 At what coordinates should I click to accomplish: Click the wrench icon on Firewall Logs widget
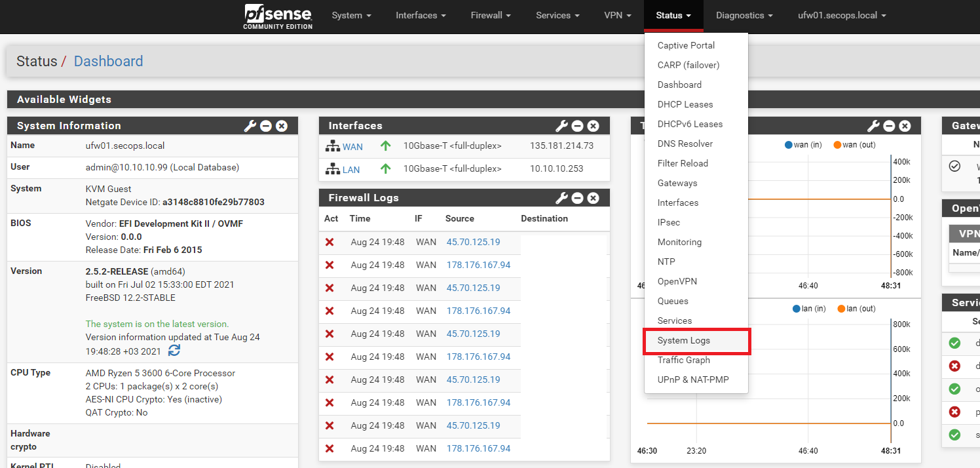561,197
